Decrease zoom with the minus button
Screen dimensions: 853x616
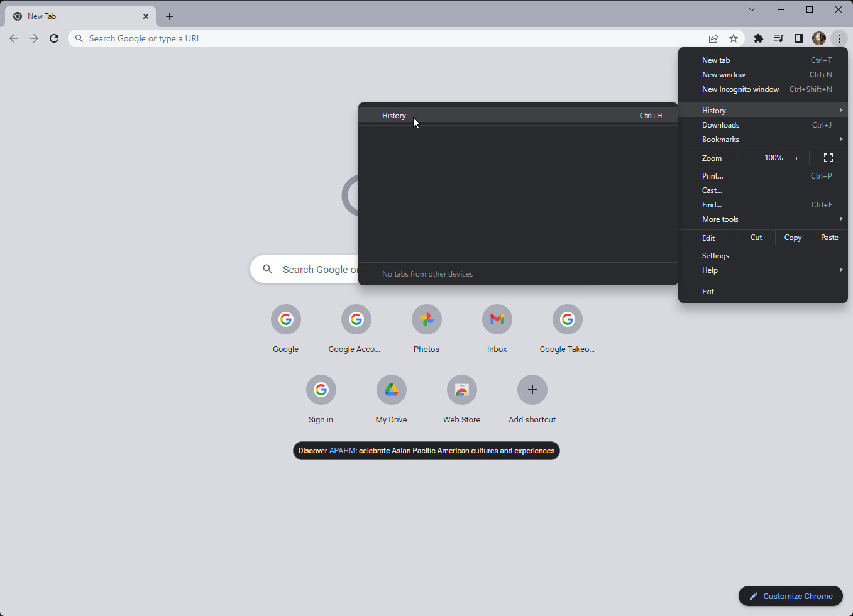(x=751, y=158)
